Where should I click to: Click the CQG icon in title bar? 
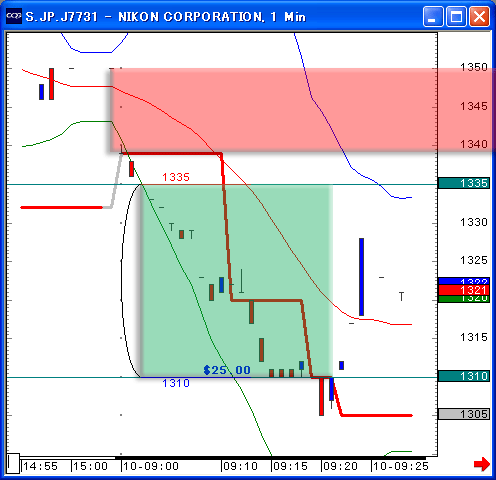[14, 16]
